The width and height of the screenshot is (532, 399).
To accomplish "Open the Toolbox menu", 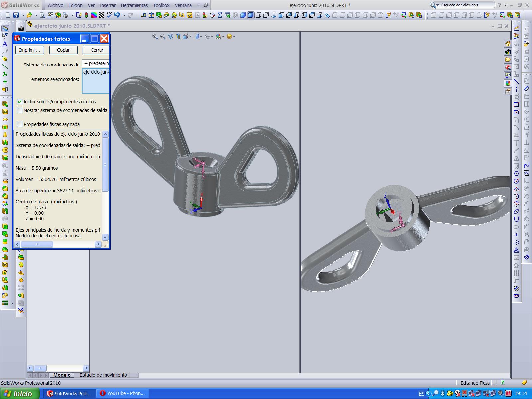I will click(x=161, y=5).
